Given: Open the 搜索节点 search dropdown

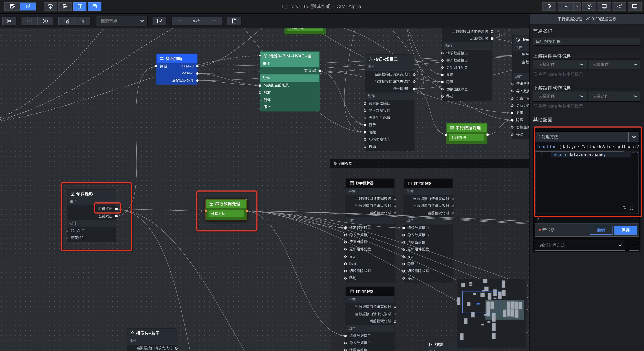Looking at the screenshot, I should (x=121, y=21).
